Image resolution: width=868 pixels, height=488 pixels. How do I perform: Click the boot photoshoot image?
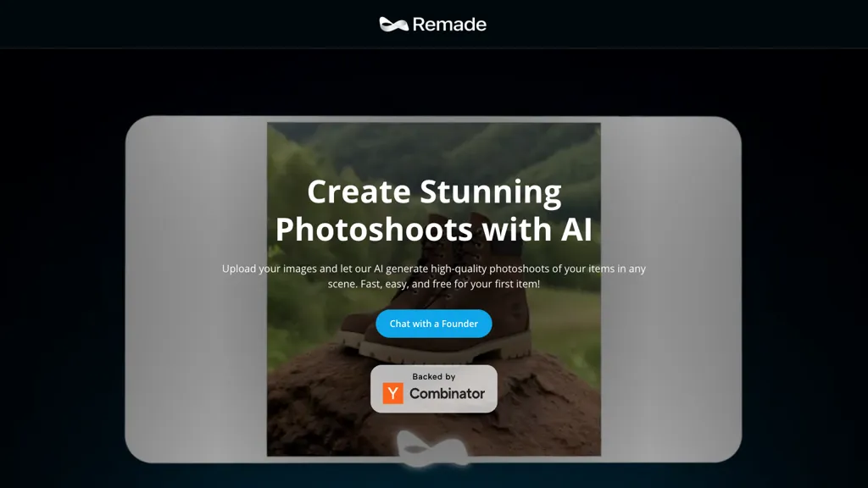[433, 290]
